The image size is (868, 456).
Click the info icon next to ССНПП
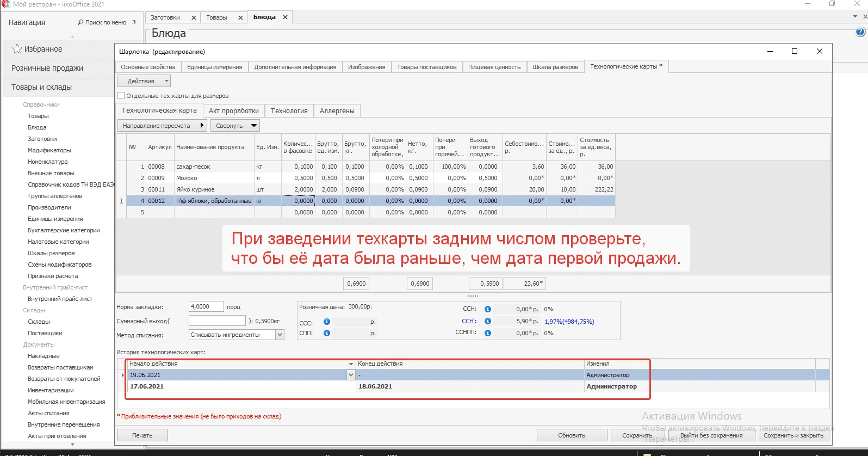click(x=488, y=333)
